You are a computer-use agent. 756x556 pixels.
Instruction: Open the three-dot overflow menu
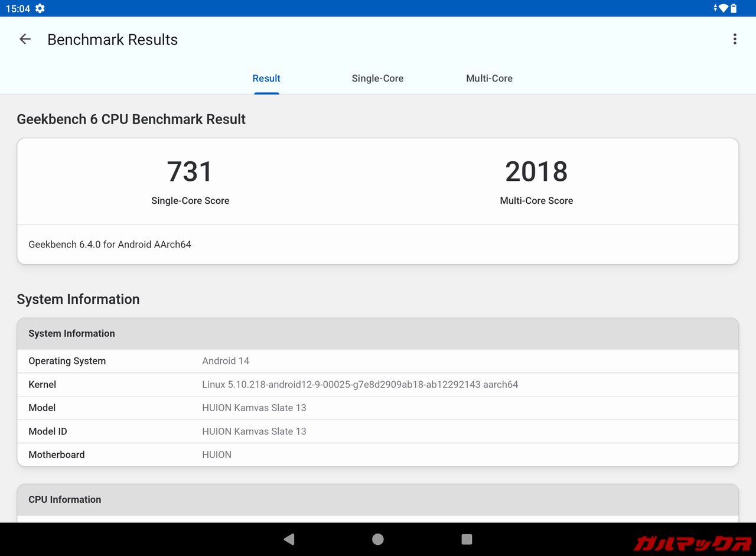point(735,40)
